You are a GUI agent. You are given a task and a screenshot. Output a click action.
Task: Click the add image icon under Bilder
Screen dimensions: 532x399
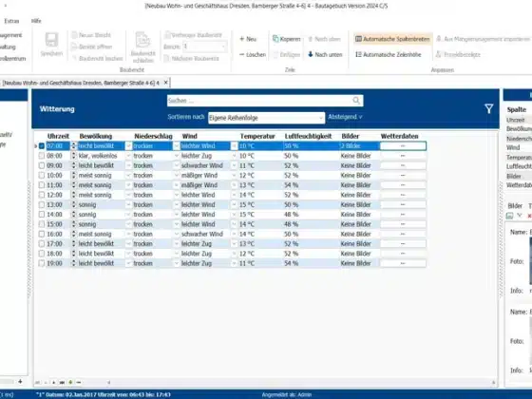point(509,216)
